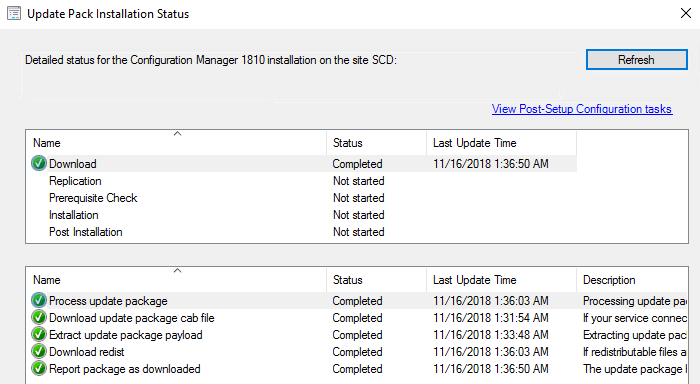Click Not started status for Replication
This screenshot has height=384, width=700.
point(358,181)
